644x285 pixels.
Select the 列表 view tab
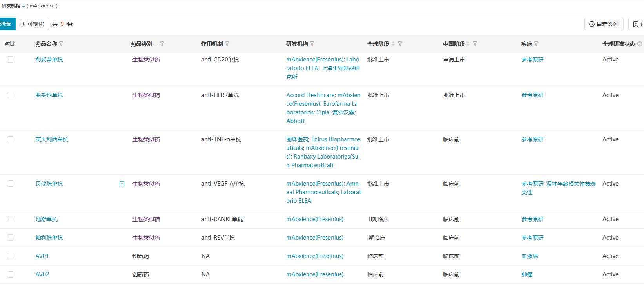click(x=6, y=24)
